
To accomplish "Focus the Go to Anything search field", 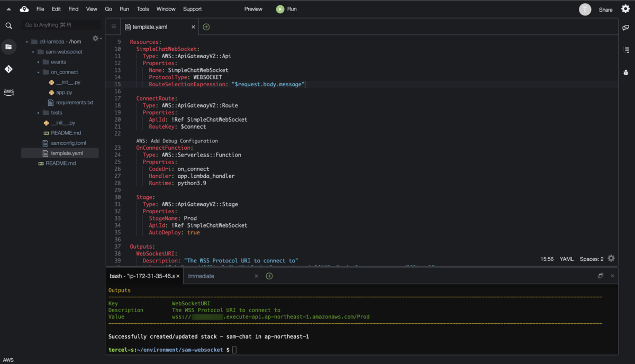I will [x=61, y=25].
